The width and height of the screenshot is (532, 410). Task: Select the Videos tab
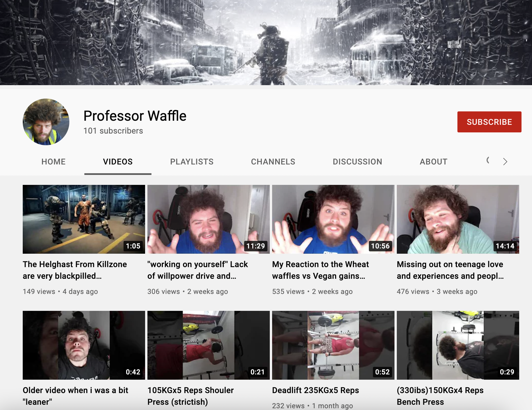[118, 162]
